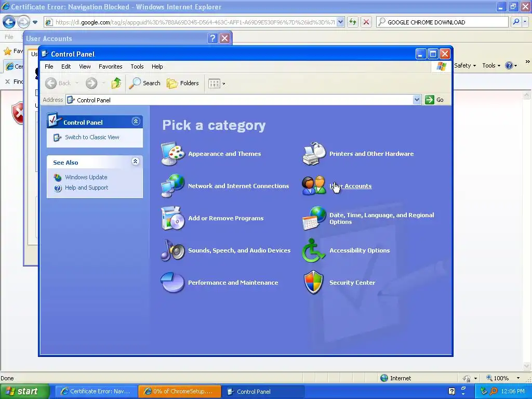Click the Back button in Control Panel

coord(58,83)
